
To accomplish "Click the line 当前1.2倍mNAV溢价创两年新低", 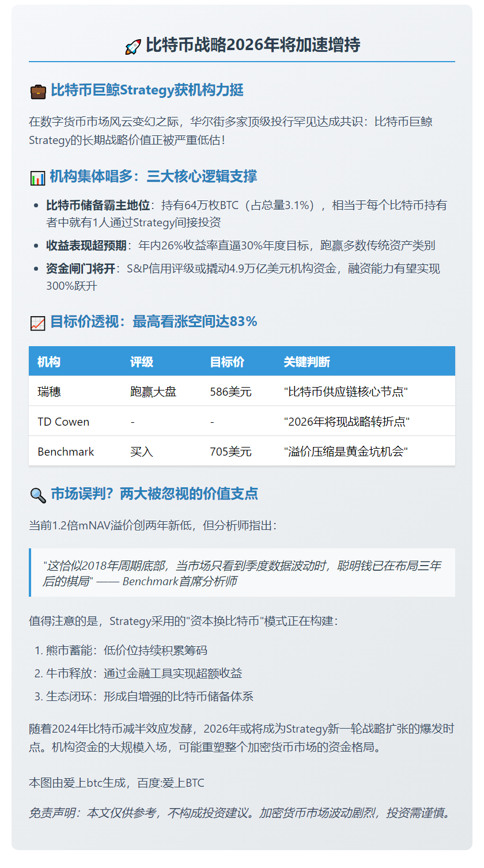I will point(153,526).
